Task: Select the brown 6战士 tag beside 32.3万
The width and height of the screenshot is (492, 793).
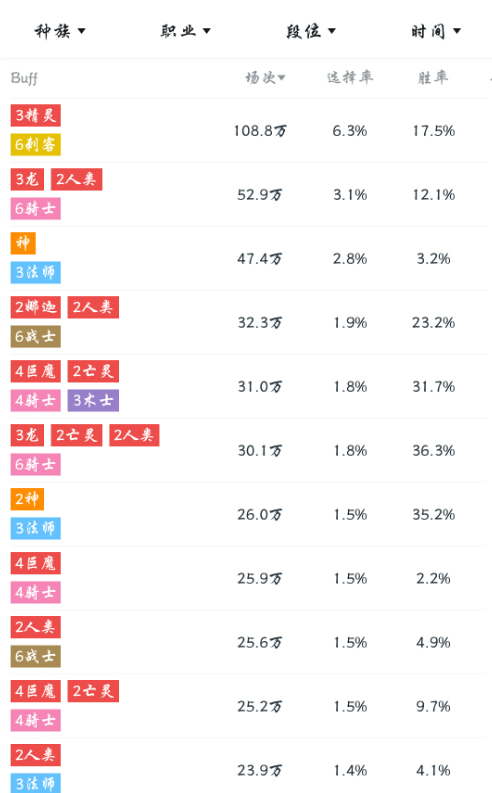Action: point(35,336)
